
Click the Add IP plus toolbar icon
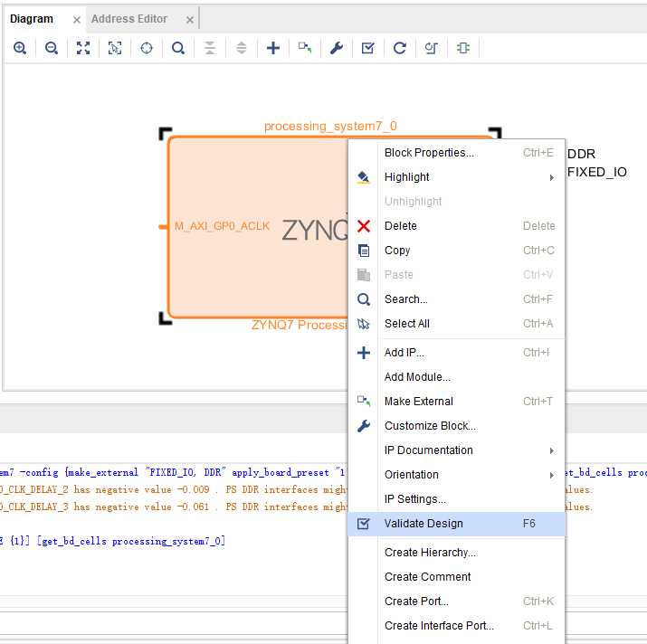pyautogui.click(x=272, y=48)
